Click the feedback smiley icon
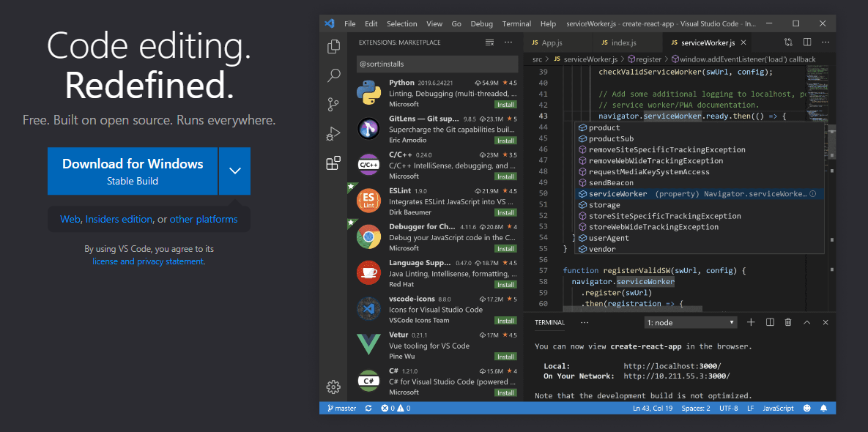The image size is (868, 432). (807, 409)
